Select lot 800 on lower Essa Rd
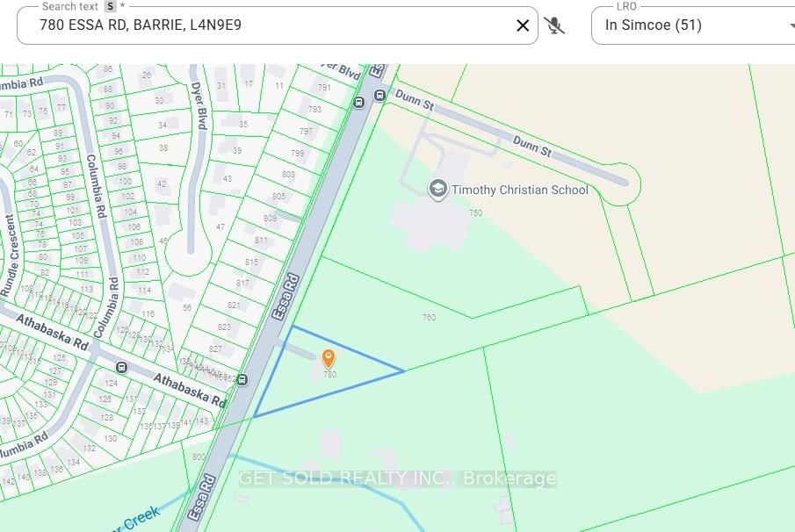This screenshot has height=532, width=795. pos(199,457)
